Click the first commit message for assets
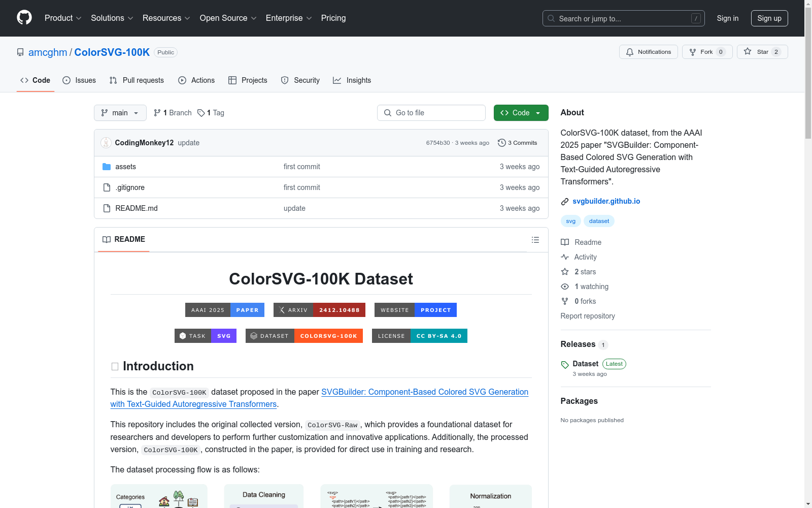This screenshot has width=812, height=508. (x=302, y=167)
